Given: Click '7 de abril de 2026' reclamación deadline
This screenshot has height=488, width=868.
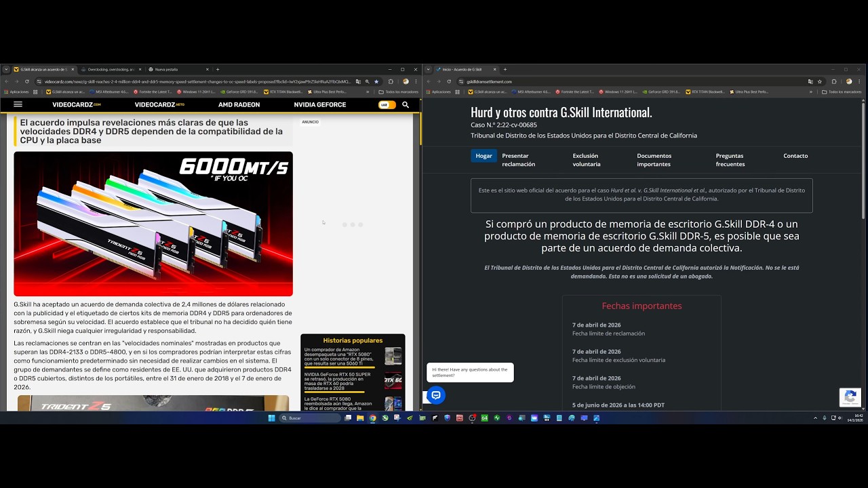Looking at the screenshot, I should [596, 325].
